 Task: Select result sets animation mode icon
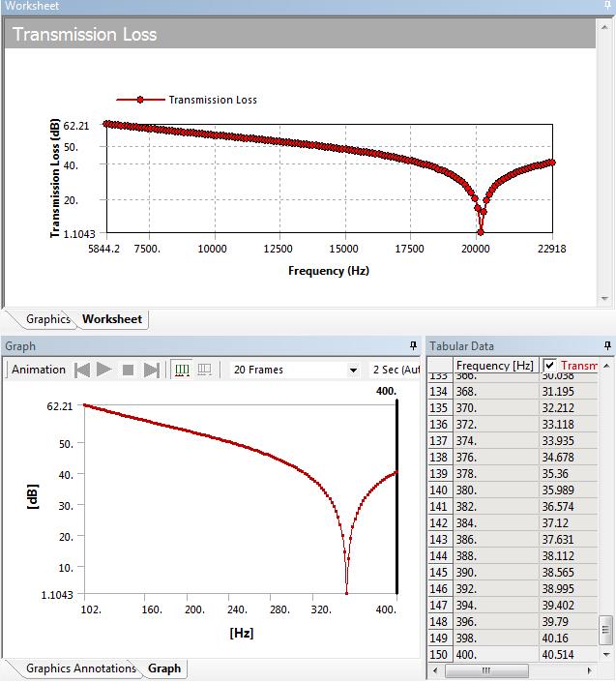tap(204, 370)
